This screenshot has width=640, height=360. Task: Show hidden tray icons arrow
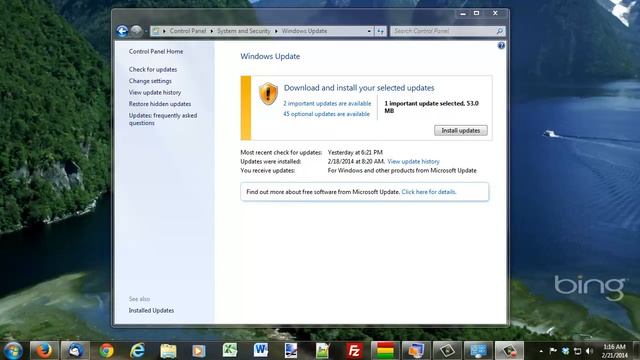tap(541, 351)
